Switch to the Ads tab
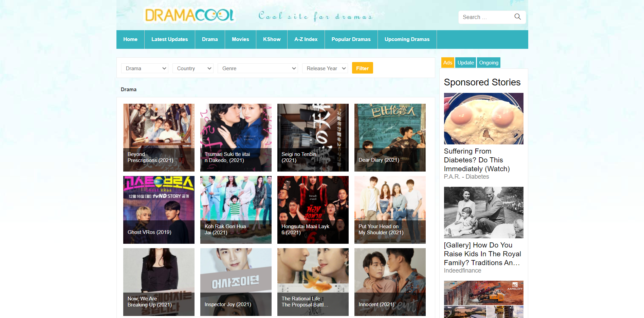Image resolution: width=644 pixels, height=318 pixels. (x=447, y=62)
